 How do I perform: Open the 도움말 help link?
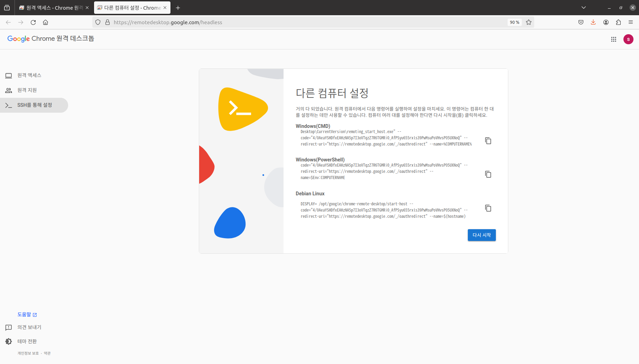point(27,315)
